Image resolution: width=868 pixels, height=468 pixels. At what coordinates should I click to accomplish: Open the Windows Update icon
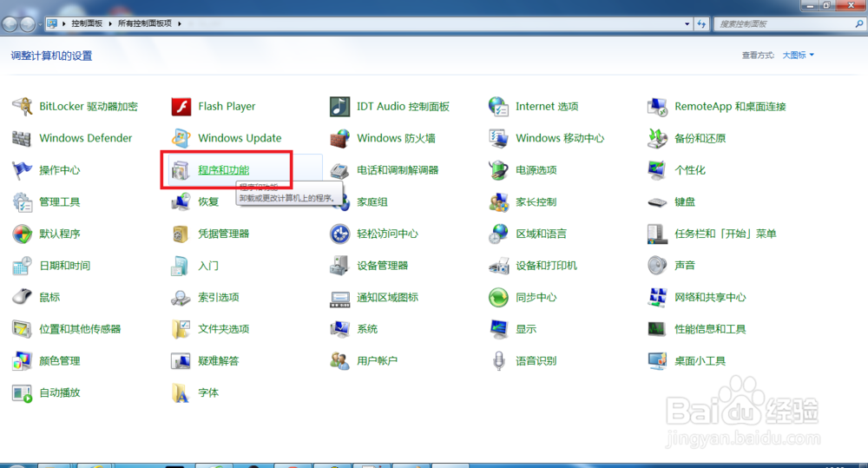coord(181,138)
